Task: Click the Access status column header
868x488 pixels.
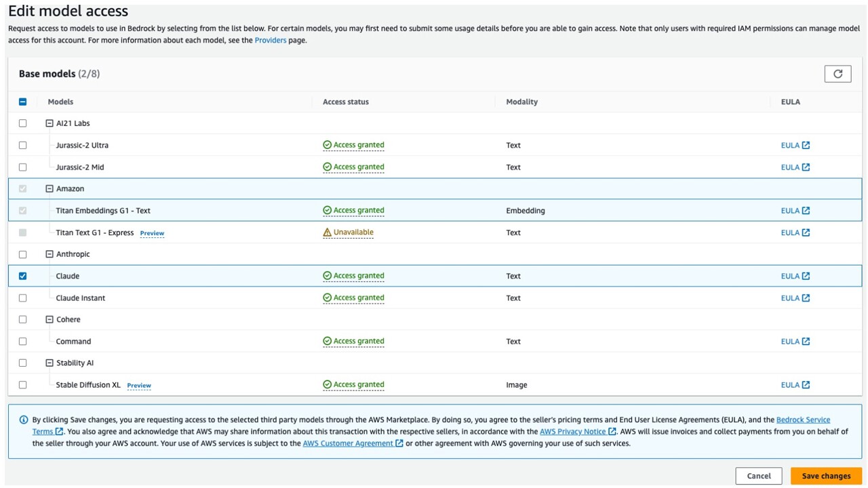Action: [346, 102]
